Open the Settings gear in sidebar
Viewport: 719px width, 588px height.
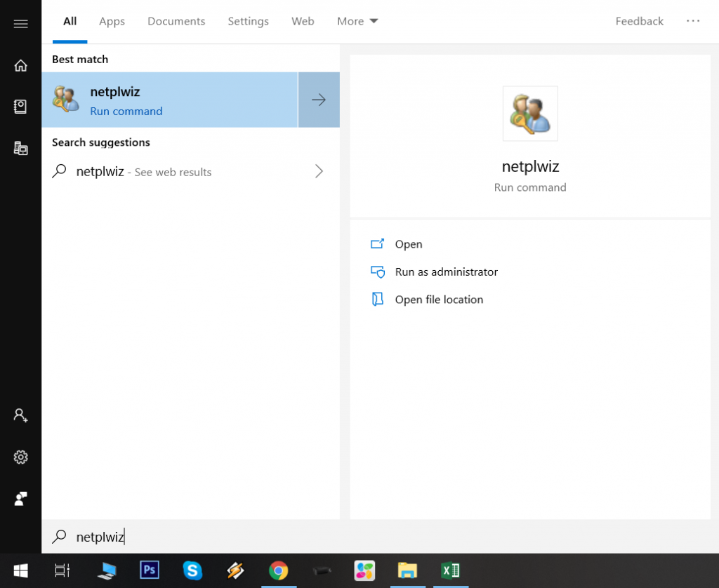coord(20,457)
